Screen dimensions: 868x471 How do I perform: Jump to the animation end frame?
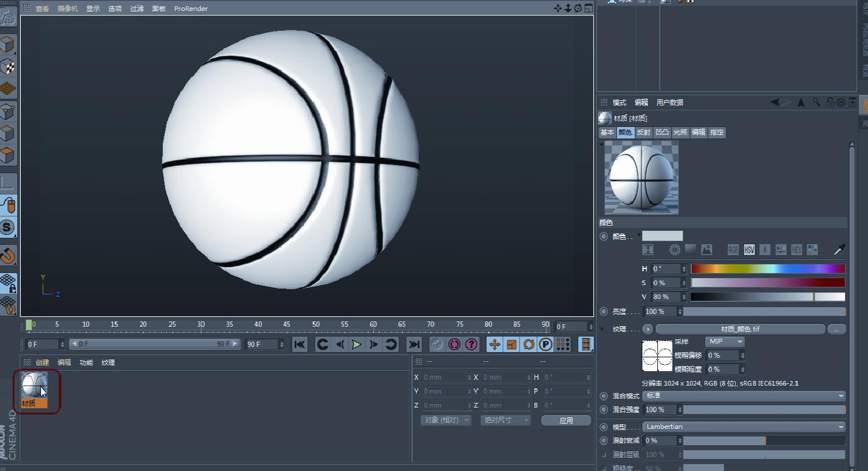[414, 345]
